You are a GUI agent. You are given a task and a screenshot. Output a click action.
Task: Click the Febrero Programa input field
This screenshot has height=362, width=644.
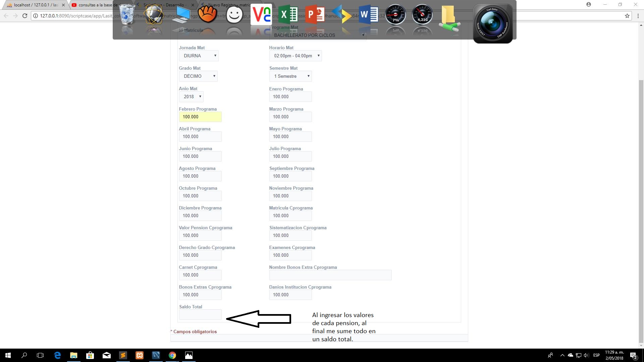(x=200, y=117)
